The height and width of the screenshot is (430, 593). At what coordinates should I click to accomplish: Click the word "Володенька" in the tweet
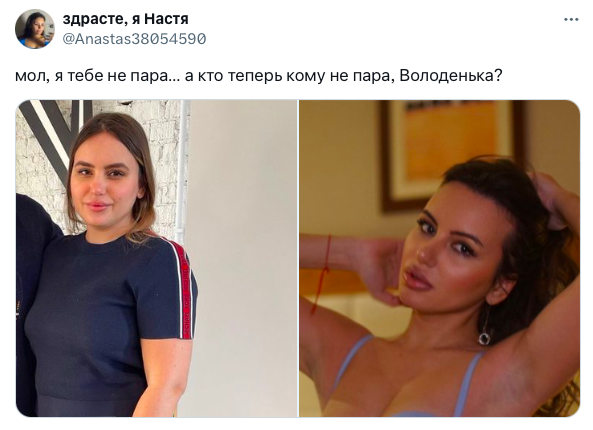[x=446, y=76]
